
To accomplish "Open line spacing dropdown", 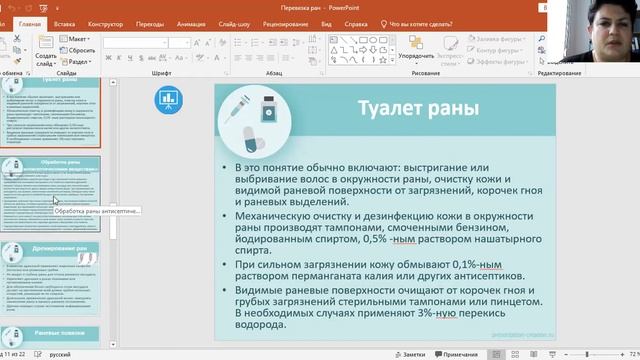I will point(297,43).
